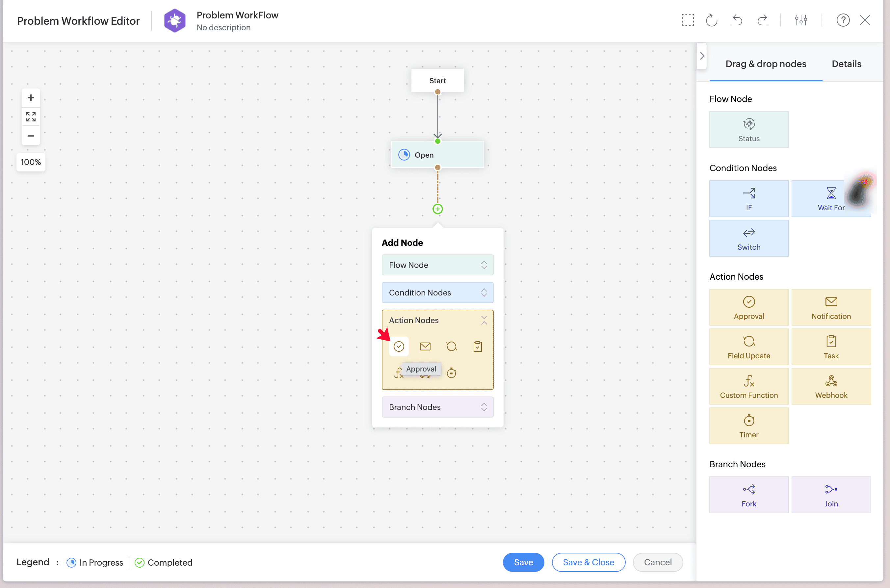Open the Drag & drop nodes tab

[x=766, y=64]
